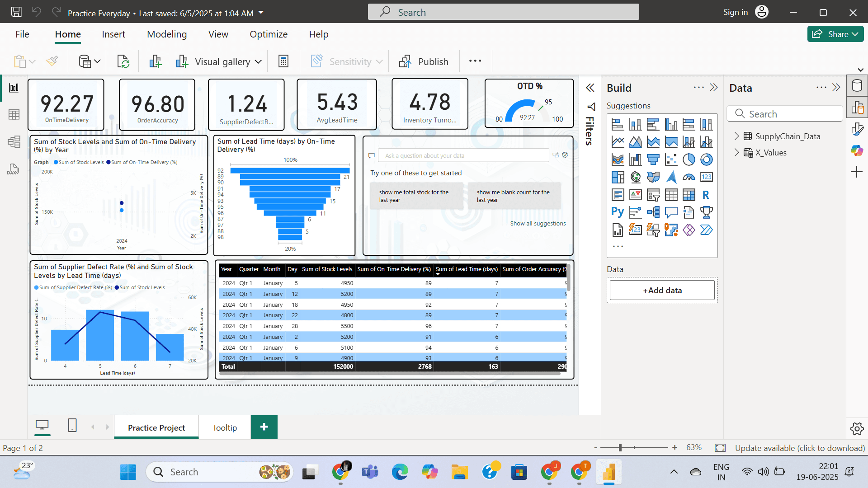This screenshot has height=488, width=868.
Task: Click Show all suggestions link
Action: [x=538, y=223]
